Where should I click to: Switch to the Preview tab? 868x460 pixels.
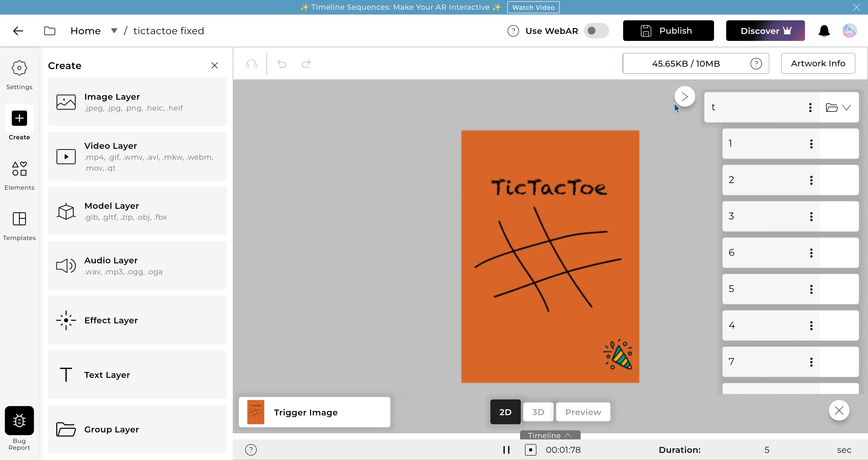(x=583, y=412)
